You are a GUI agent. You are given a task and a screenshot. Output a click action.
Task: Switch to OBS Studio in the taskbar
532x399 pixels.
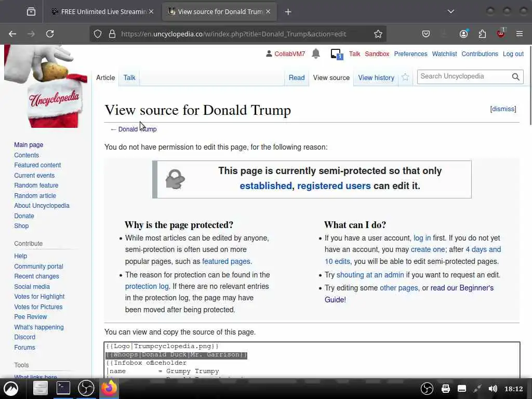tap(86, 388)
